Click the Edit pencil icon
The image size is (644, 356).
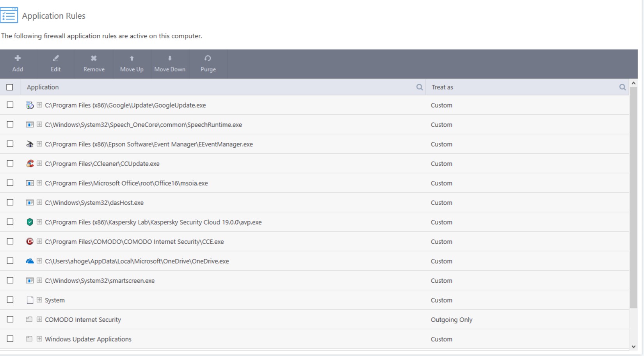(55, 58)
